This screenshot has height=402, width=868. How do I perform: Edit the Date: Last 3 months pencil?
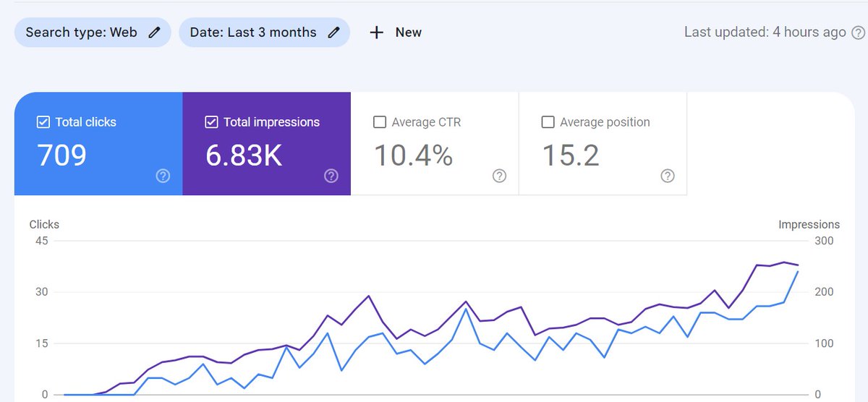point(333,33)
